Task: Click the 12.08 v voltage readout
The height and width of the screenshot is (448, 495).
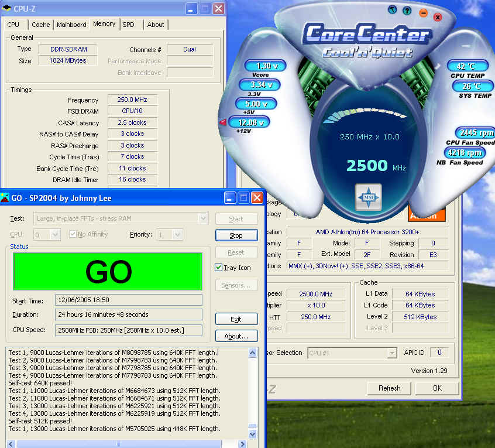Action: [249, 122]
